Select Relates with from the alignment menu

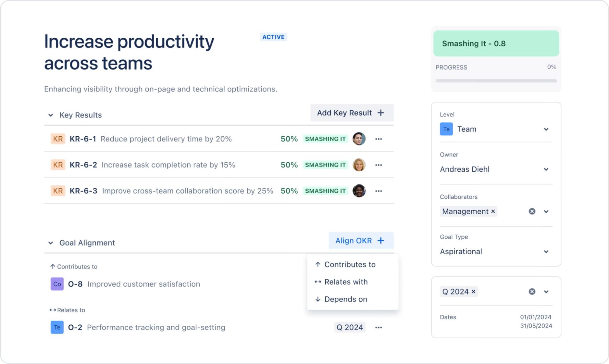coord(346,282)
